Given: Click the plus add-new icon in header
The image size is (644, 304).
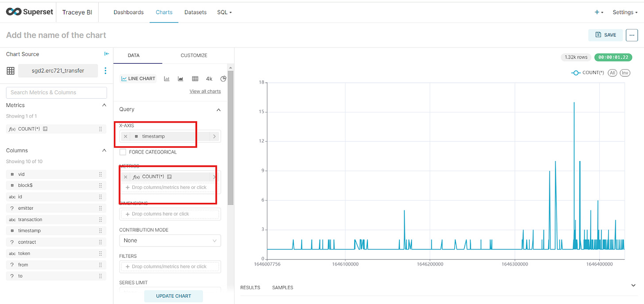Looking at the screenshot, I should 599,12.
